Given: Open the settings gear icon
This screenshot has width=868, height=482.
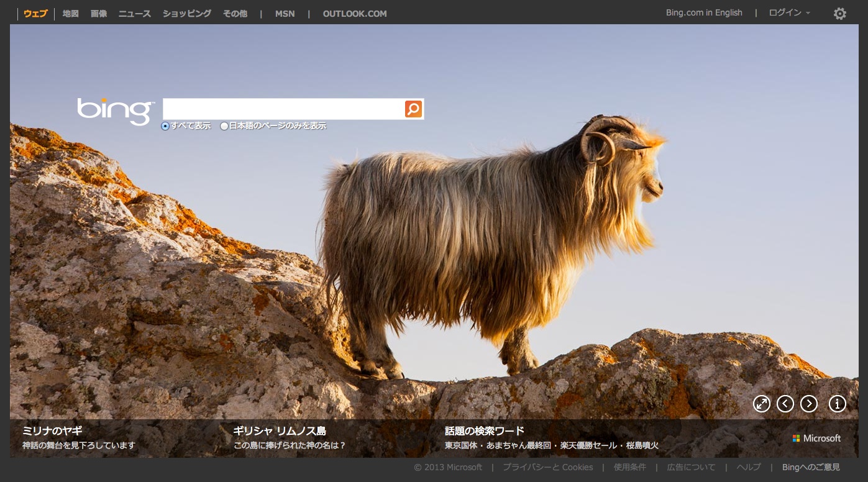Looking at the screenshot, I should pyautogui.click(x=839, y=14).
